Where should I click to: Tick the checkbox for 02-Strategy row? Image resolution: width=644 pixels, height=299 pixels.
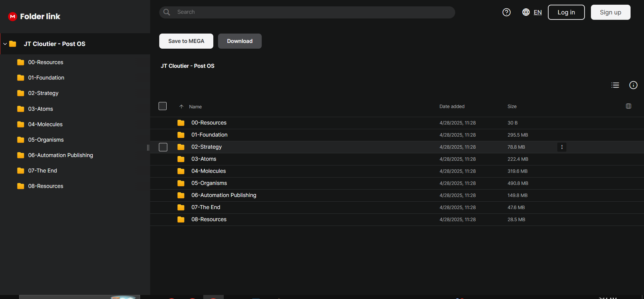pyautogui.click(x=163, y=147)
